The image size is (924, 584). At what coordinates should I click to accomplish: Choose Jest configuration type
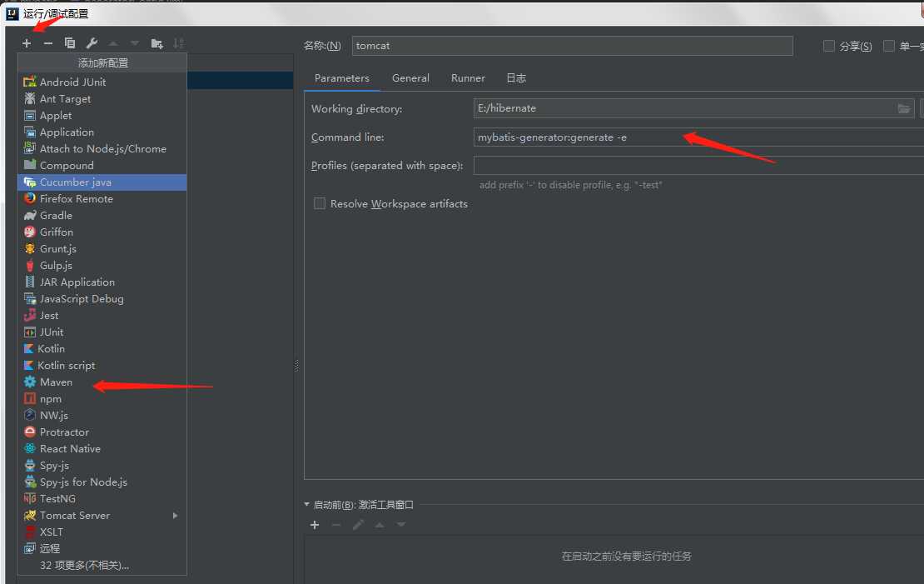(102, 316)
